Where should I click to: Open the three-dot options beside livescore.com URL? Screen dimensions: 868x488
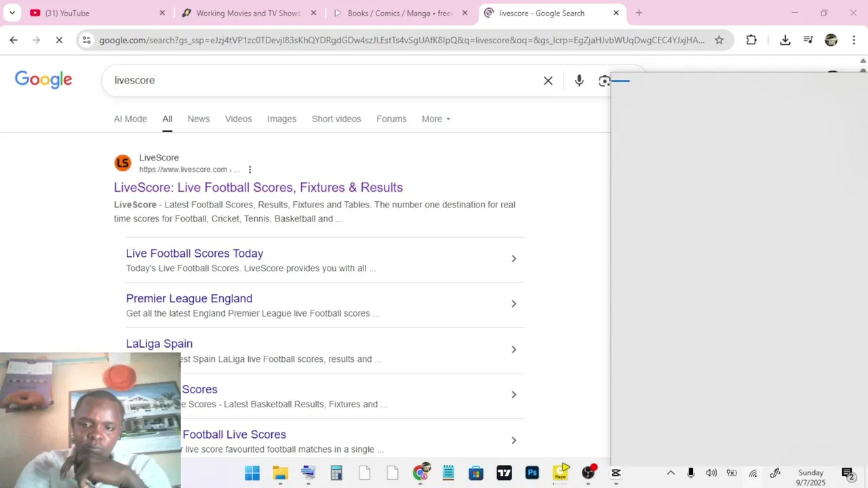(x=250, y=169)
